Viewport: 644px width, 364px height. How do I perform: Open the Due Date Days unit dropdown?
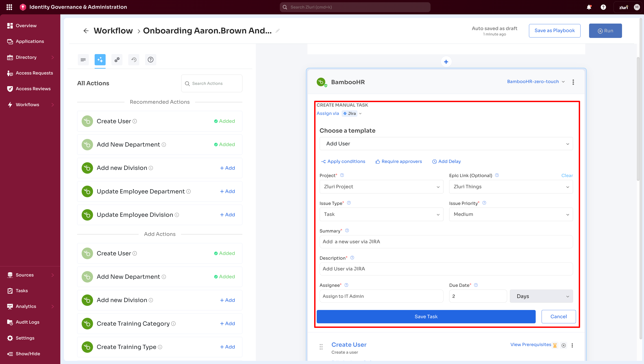541,296
